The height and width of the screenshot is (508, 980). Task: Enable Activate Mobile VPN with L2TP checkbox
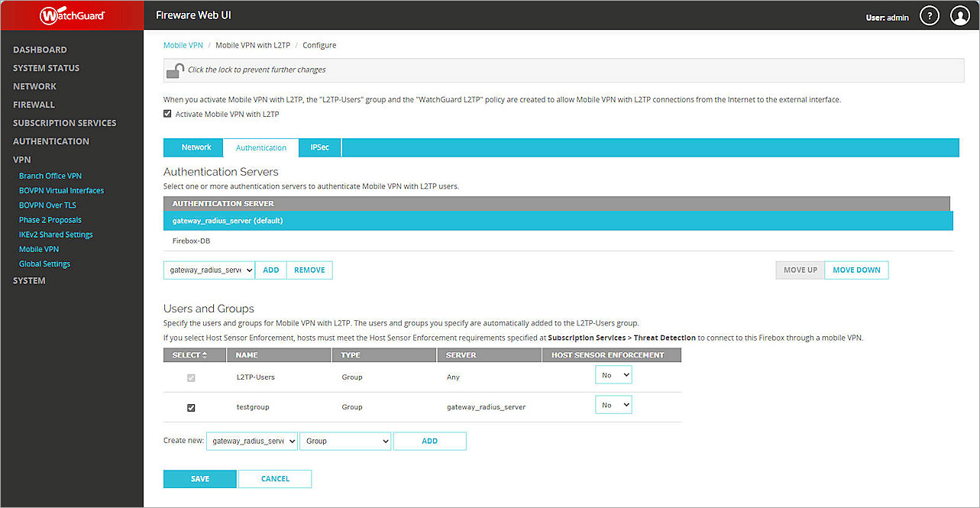(x=167, y=112)
